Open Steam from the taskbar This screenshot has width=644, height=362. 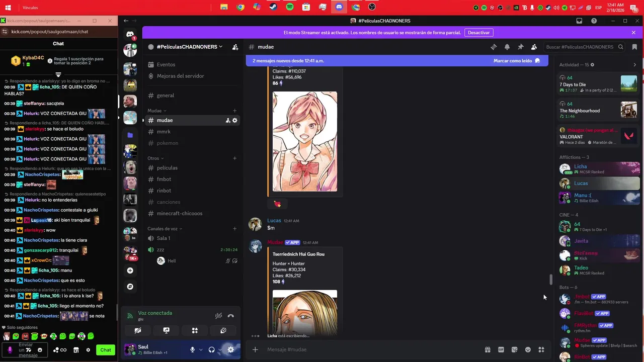273,7
